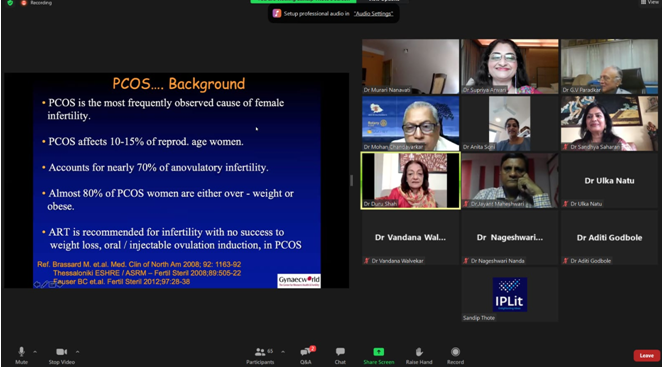Click the red Leave button

646,356
